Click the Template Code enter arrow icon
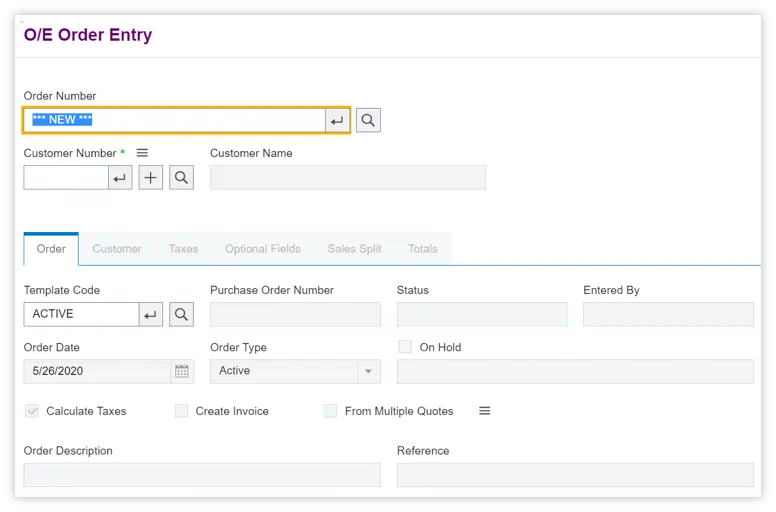The height and width of the screenshot is (512, 776). click(151, 314)
